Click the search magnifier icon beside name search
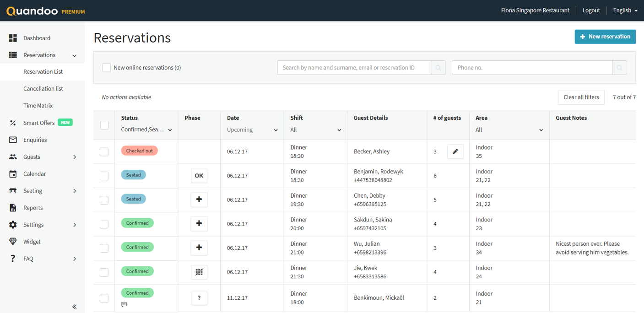Viewport: 644px width, 313px height. tap(438, 68)
